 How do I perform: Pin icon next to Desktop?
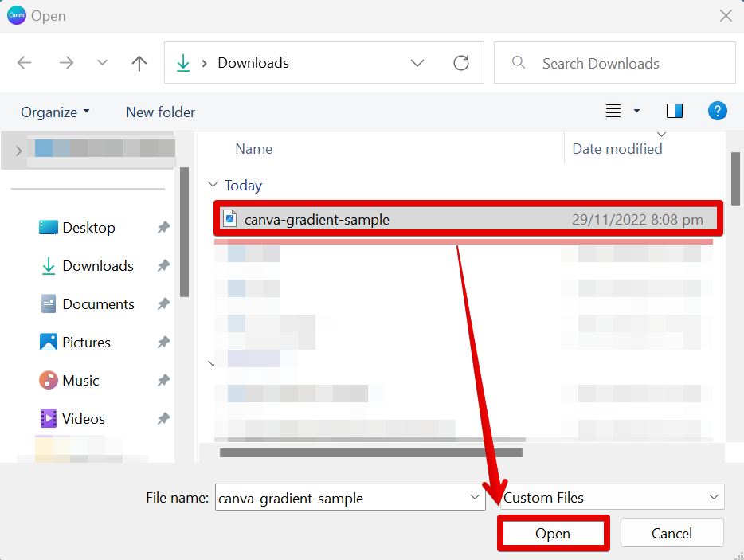(x=163, y=228)
